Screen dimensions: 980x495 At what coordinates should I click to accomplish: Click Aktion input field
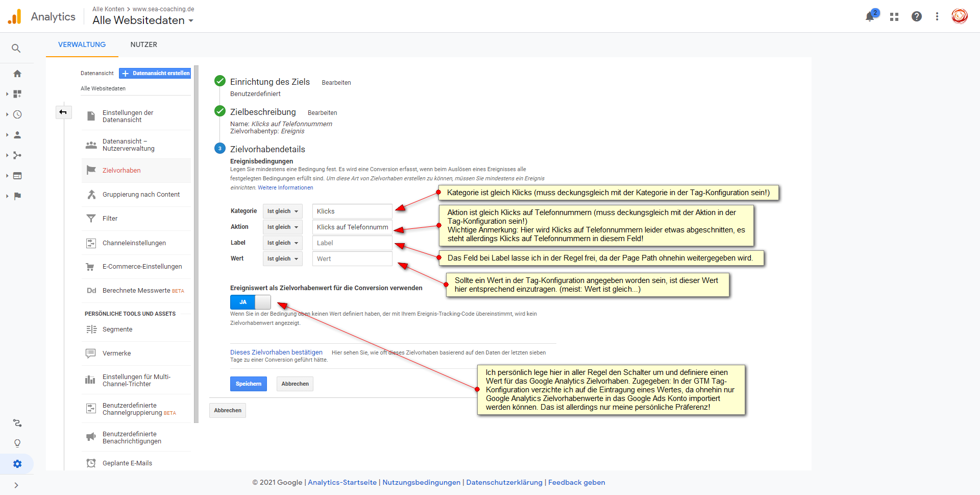pyautogui.click(x=352, y=227)
